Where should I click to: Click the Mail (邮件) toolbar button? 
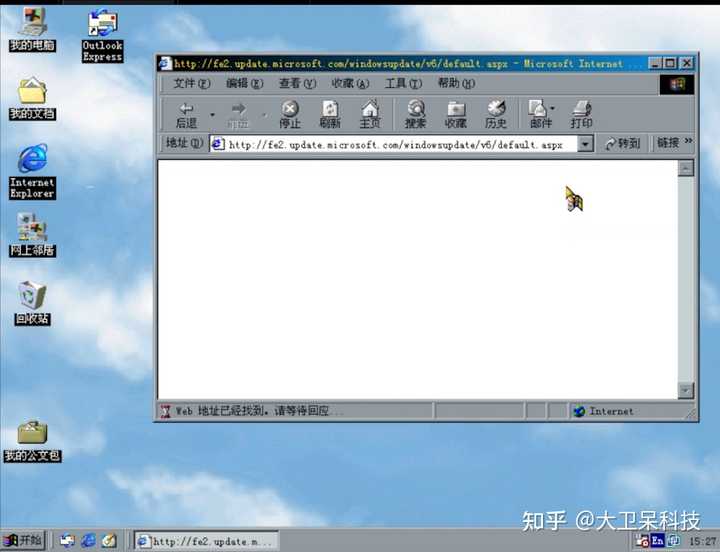point(538,115)
